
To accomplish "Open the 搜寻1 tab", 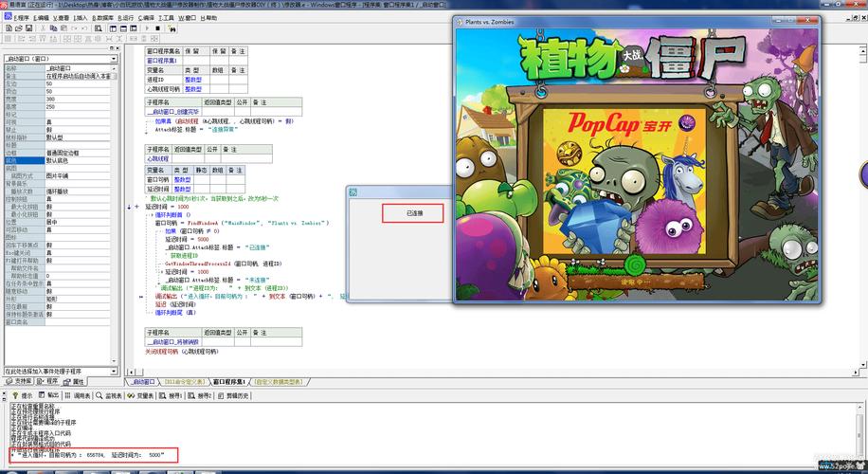I will pyautogui.click(x=172, y=396).
